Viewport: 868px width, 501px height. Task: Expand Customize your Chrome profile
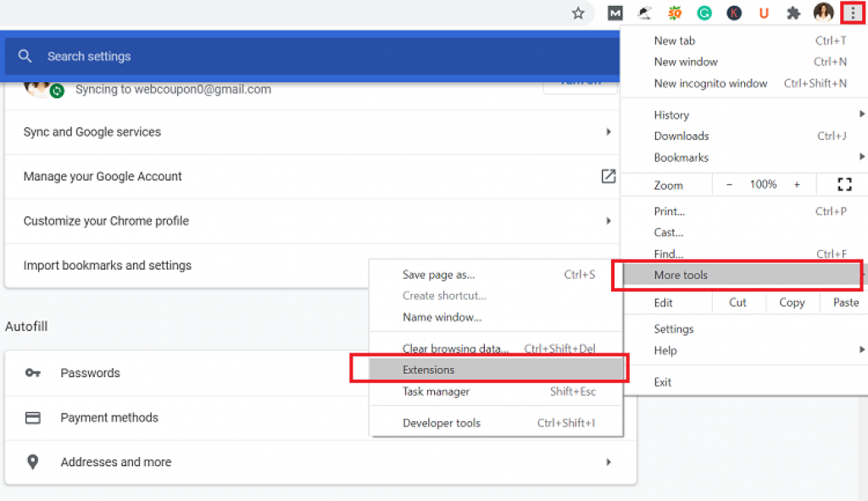[x=608, y=221]
